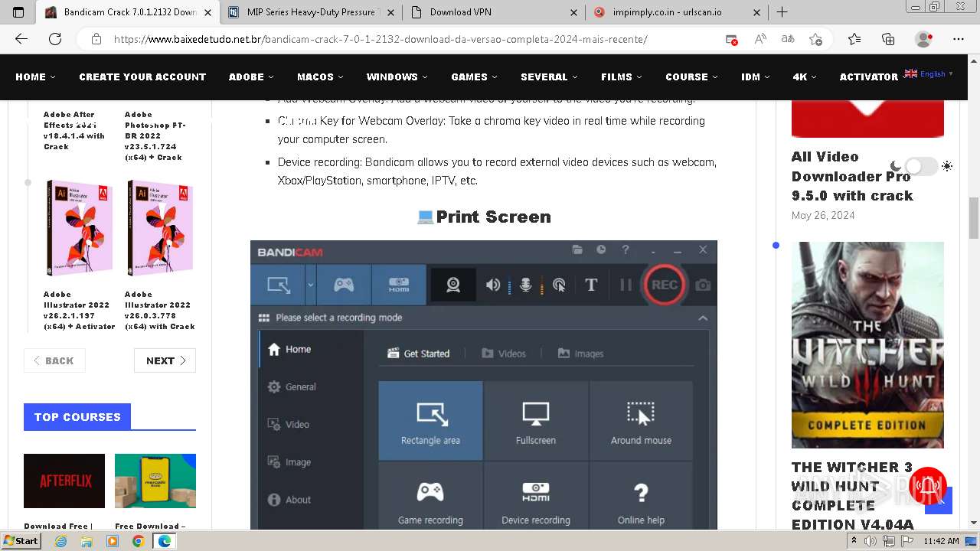
Task: Expand the ADOBE menu
Action: 251,77
